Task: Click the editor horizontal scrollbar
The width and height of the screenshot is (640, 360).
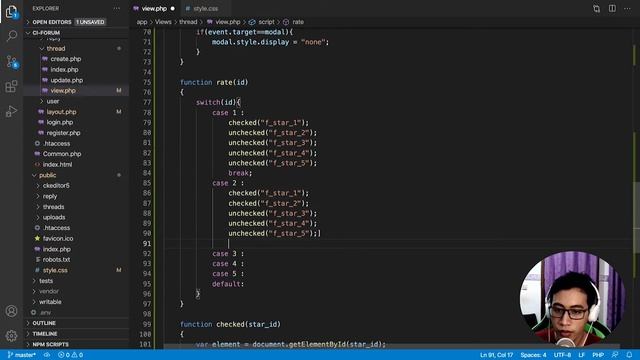Action: [392, 347]
